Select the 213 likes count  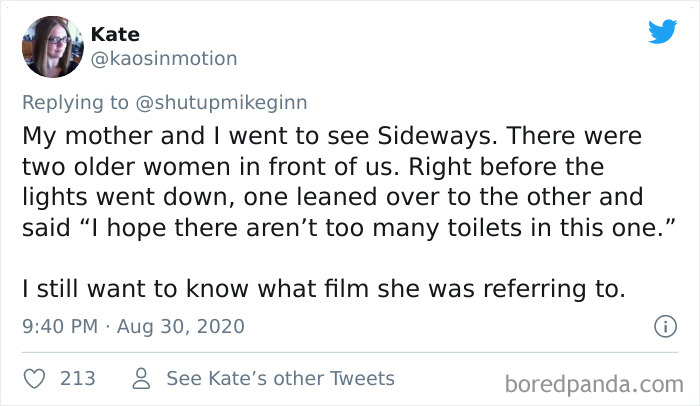[78, 379]
